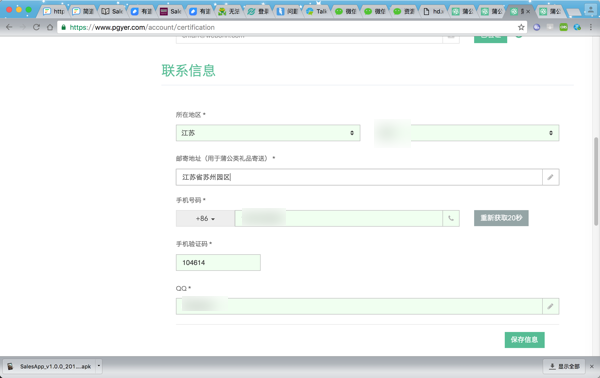Switch to the first 'http' tab
This screenshot has width=600, height=378.
(54, 11)
